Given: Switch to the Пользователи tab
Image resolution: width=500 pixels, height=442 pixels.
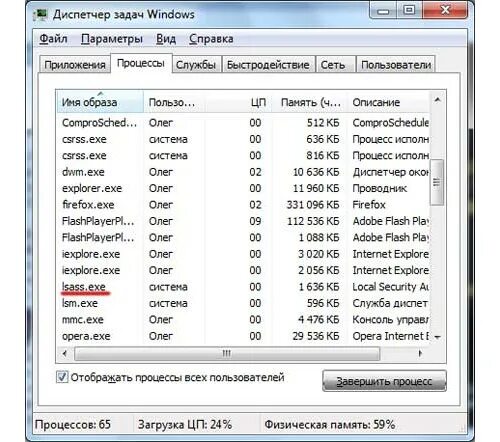Looking at the screenshot, I should point(396,64).
